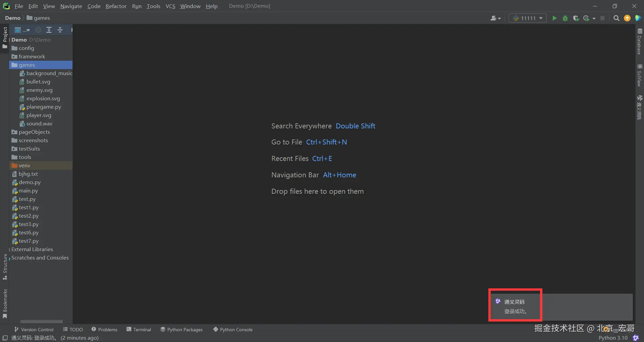
Task: Open the Navigate menu
Action: coord(71,6)
